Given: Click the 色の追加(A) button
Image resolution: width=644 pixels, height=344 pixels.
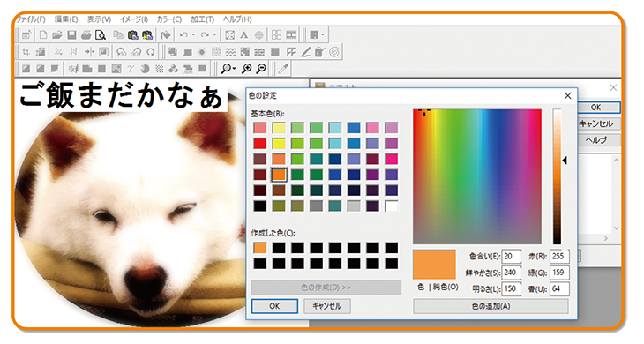Looking at the screenshot, I should pos(490,306).
